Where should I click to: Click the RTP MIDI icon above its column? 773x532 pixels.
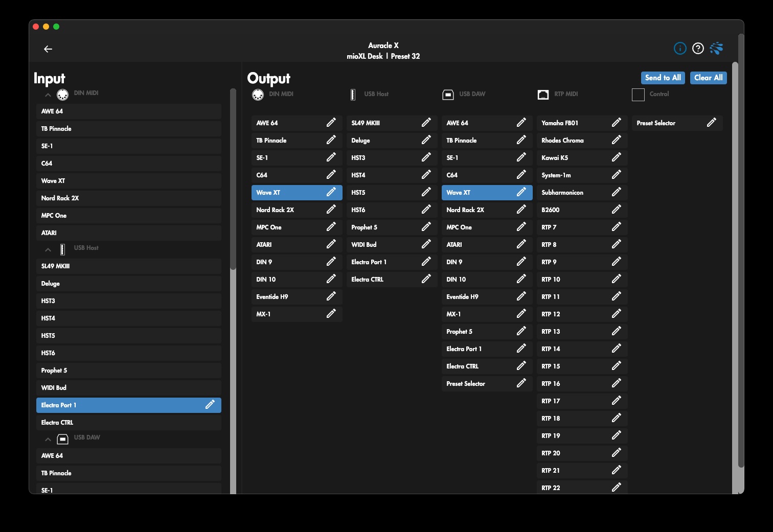(x=543, y=94)
